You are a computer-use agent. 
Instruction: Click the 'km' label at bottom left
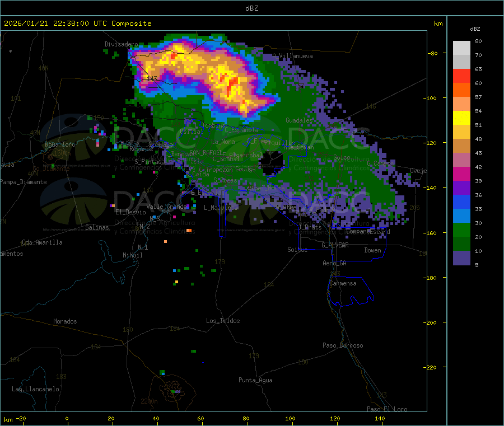coord(8,420)
